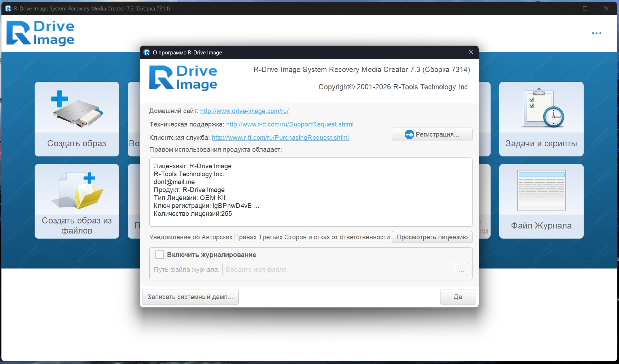Open the SupportRequest.shtml technical support link
The image size is (619, 364).
(290, 124)
